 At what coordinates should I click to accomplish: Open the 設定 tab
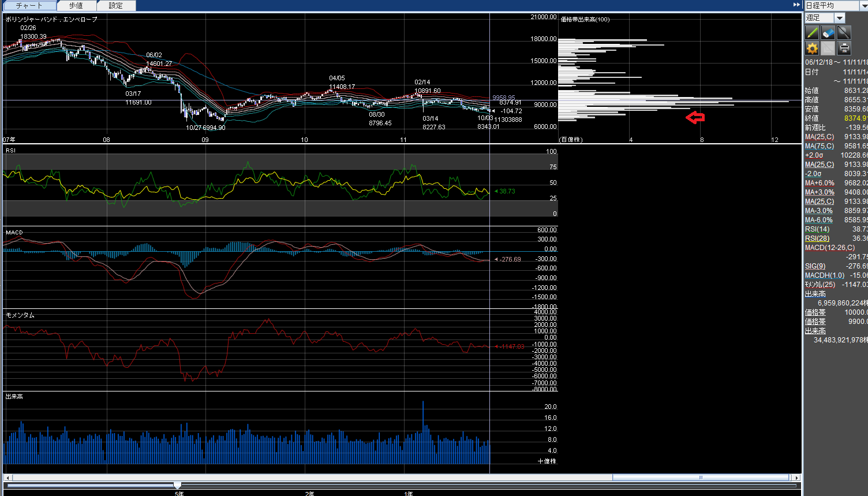coord(115,6)
